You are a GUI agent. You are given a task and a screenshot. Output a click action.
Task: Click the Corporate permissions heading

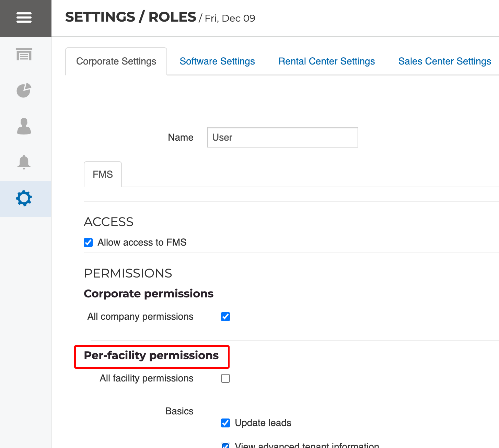[149, 294]
